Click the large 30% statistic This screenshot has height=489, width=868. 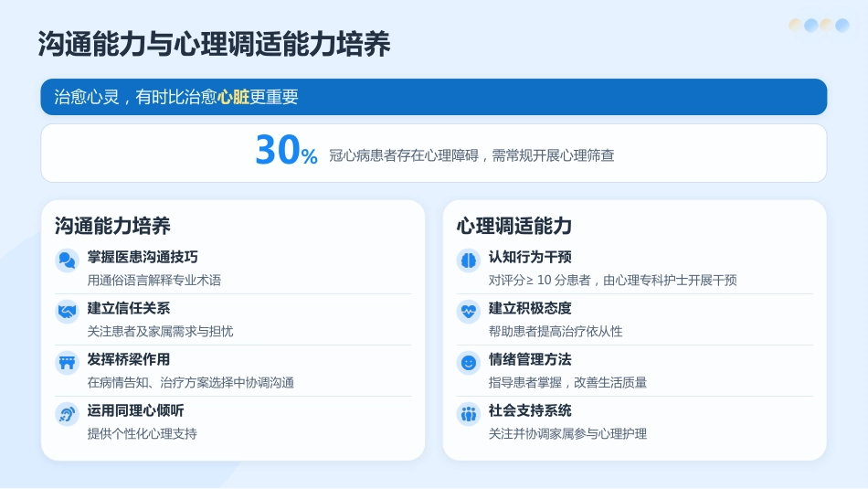point(286,150)
